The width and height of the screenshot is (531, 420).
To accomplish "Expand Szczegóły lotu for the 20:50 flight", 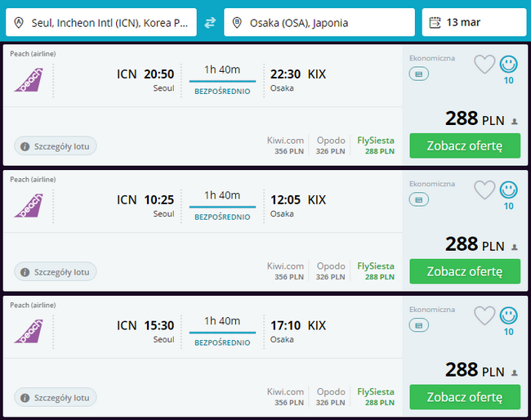I will click(56, 146).
